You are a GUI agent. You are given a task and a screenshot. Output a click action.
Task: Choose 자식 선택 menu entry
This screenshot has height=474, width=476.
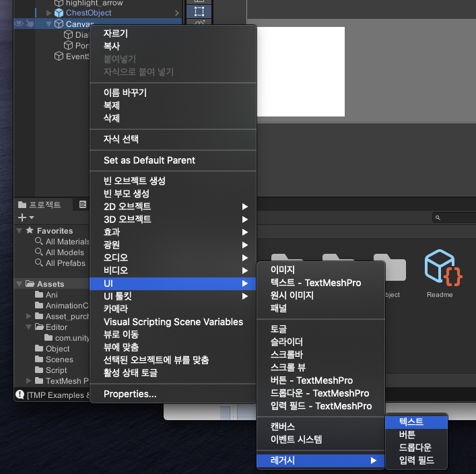coord(173,139)
